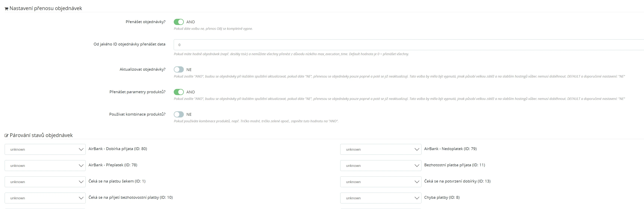
Task: Click the Aktualizovat objednávky? label
Action: coord(142,69)
